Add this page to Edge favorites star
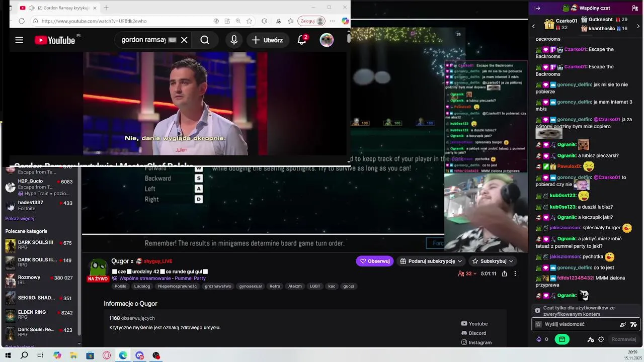 coord(250,21)
